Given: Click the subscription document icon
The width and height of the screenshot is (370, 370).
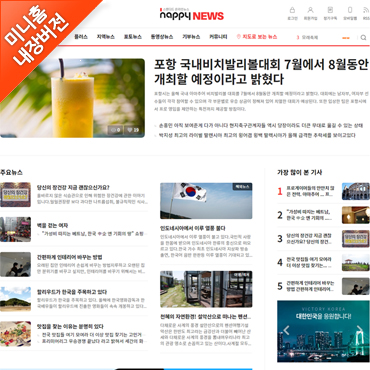Looking at the screenshot, I should [330, 10].
